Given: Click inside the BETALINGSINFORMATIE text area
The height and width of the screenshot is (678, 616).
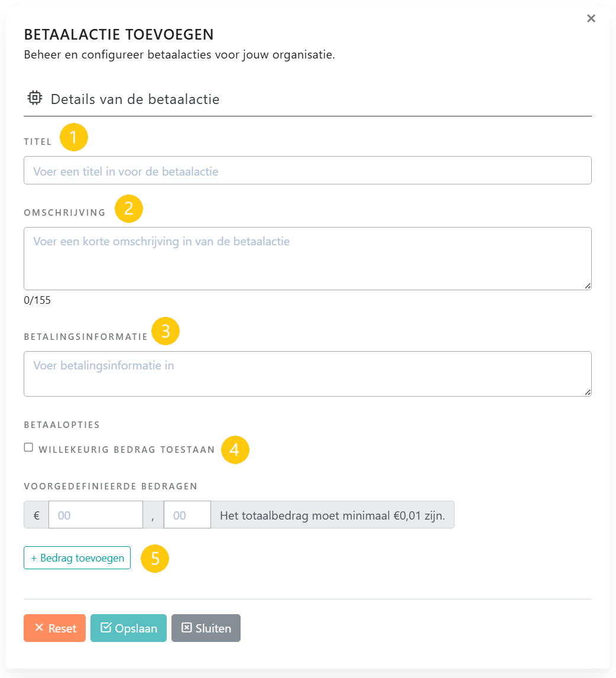Looking at the screenshot, I should click(x=307, y=372).
